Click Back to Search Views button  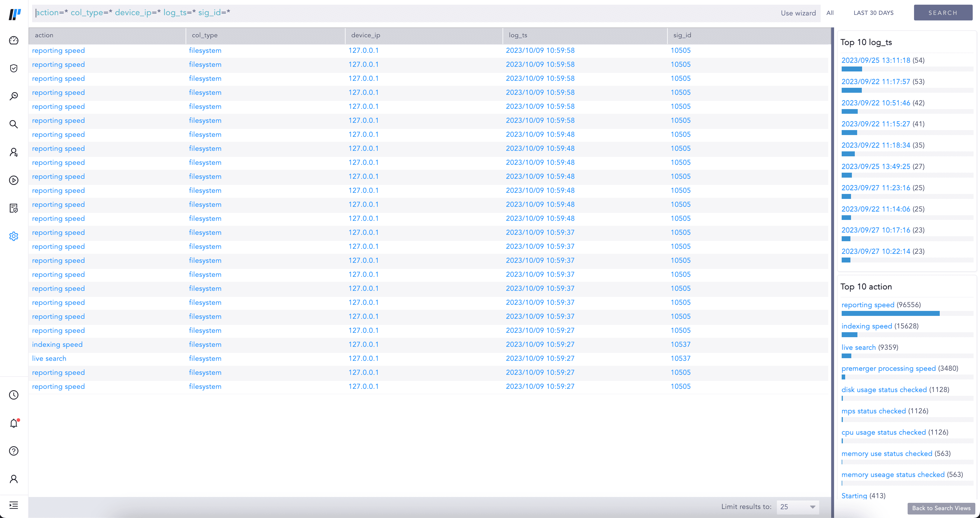[x=941, y=508]
